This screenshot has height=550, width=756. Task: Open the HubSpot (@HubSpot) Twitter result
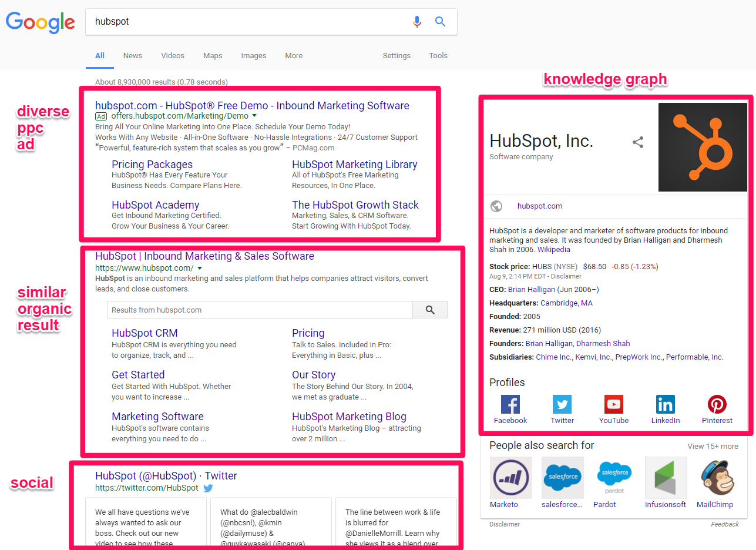[166, 476]
